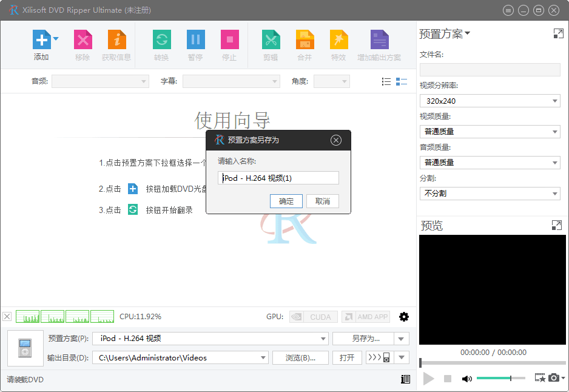This screenshot has width=569, height=392.
Task: Confirm with the 确定 button
Action: tap(286, 201)
